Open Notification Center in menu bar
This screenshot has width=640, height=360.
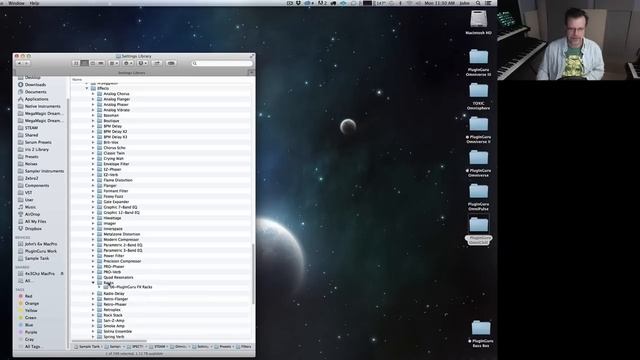(488, 3)
